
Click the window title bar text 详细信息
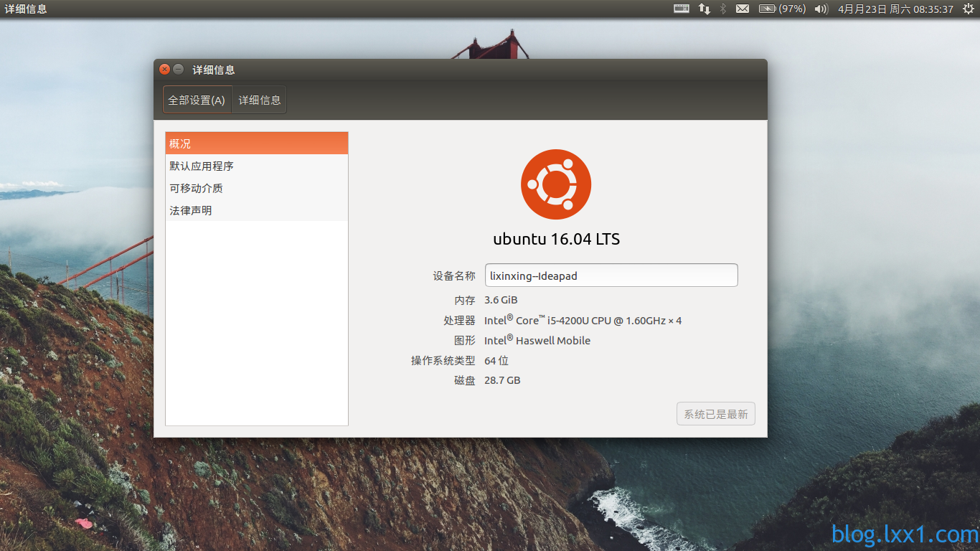click(x=214, y=70)
